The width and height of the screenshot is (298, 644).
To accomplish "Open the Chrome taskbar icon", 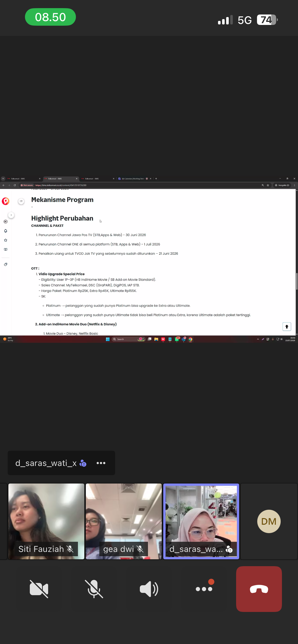I will pyautogui.click(x=190, y=339).
